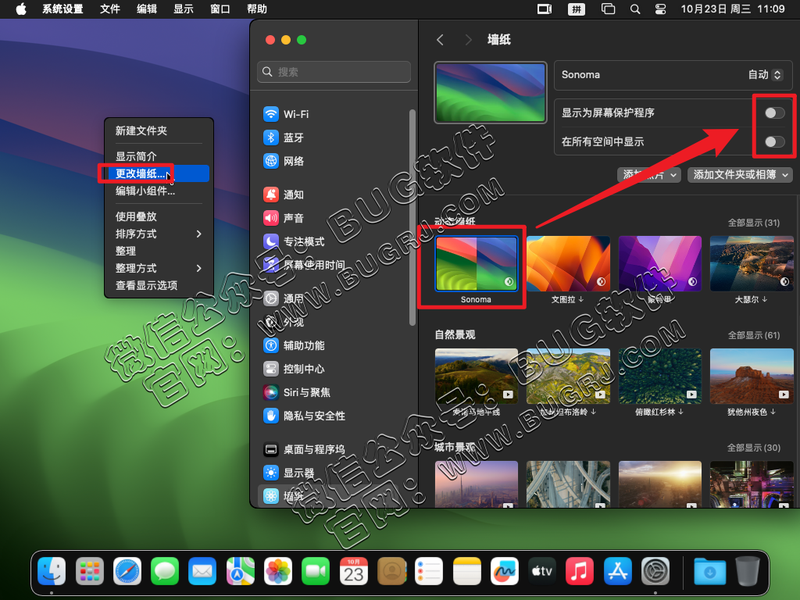
Task: Toggle 显示为屏幕保护程序 switch
Action: tap(774, 113)
